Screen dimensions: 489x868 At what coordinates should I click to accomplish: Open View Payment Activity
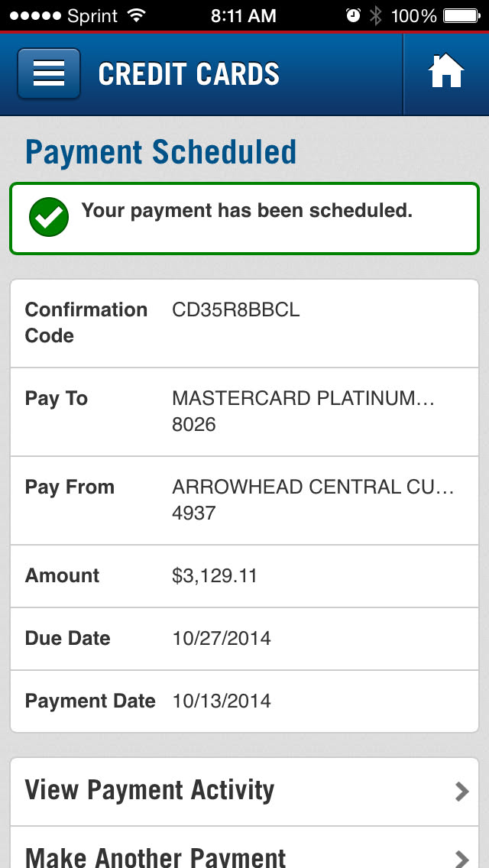[x=150, y=790]
